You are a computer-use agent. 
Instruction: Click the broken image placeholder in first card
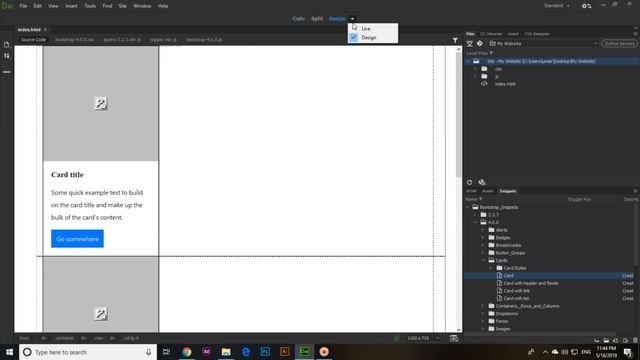101,103
